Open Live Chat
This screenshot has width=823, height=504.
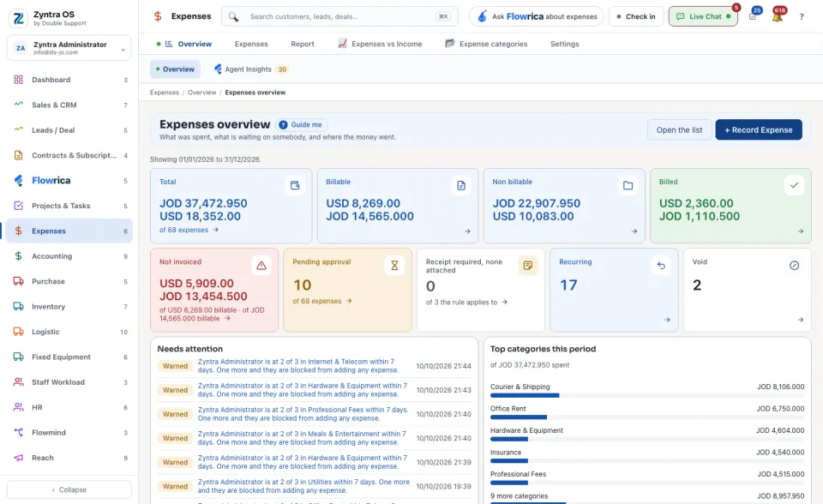point(703,17)
